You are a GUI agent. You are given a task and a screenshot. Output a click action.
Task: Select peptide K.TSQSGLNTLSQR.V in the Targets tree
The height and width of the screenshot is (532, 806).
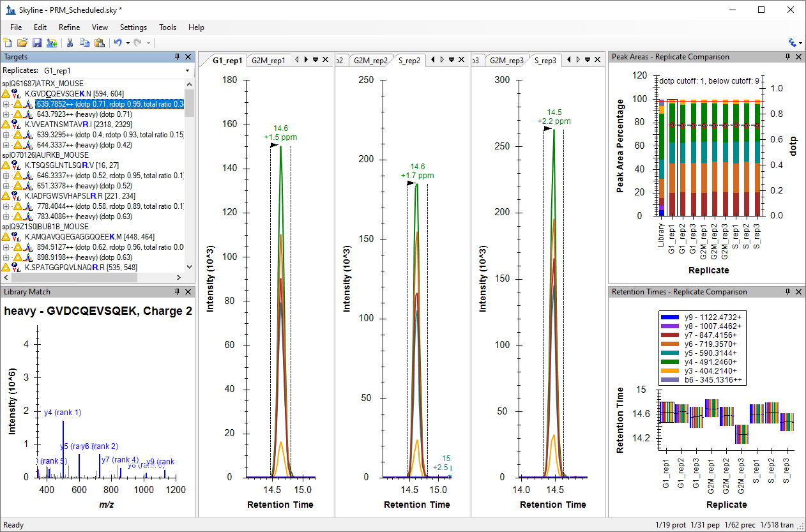[65, 165]
